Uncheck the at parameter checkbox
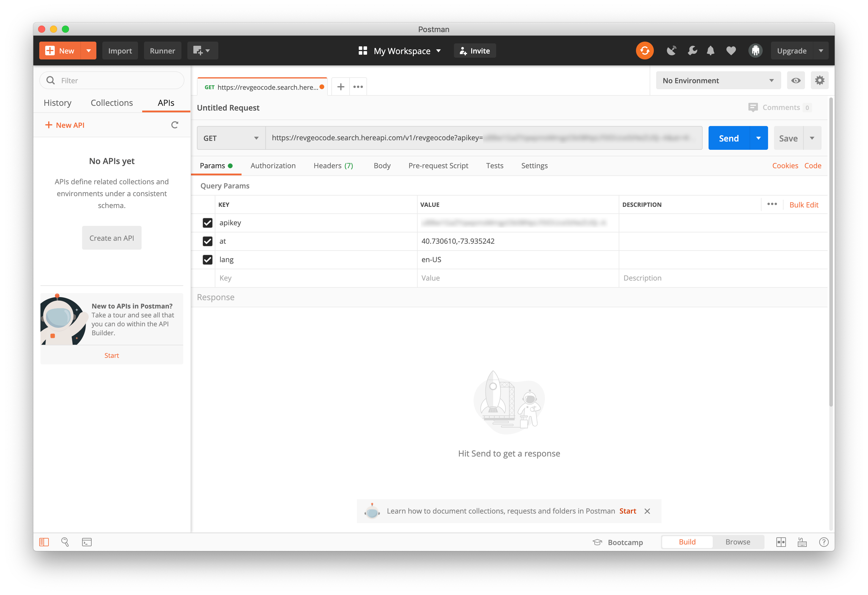 207,241
